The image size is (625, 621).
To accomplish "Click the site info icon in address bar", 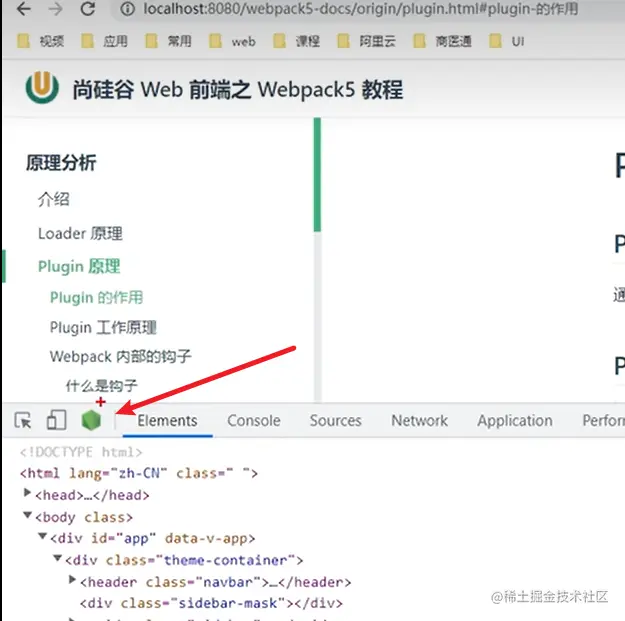I will point(127,9).
